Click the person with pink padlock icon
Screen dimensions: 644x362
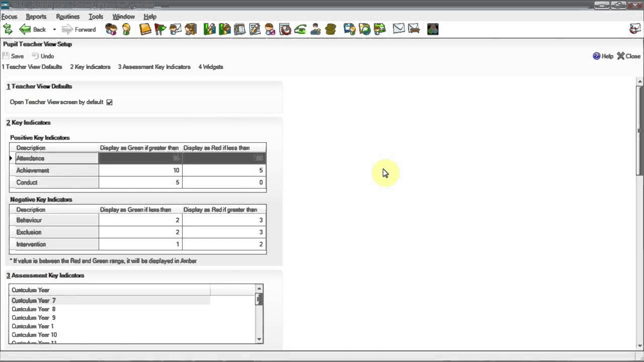tap(270, 29)
